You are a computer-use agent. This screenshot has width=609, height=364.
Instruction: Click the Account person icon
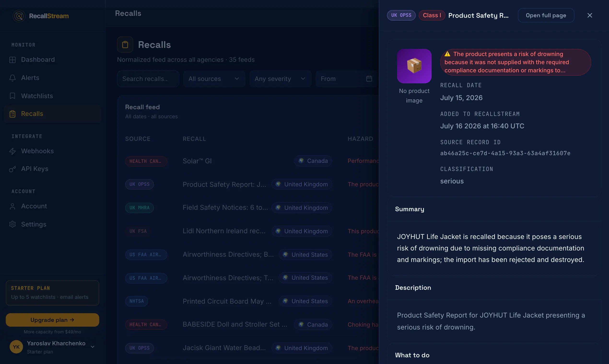click(x=12, y=206)
